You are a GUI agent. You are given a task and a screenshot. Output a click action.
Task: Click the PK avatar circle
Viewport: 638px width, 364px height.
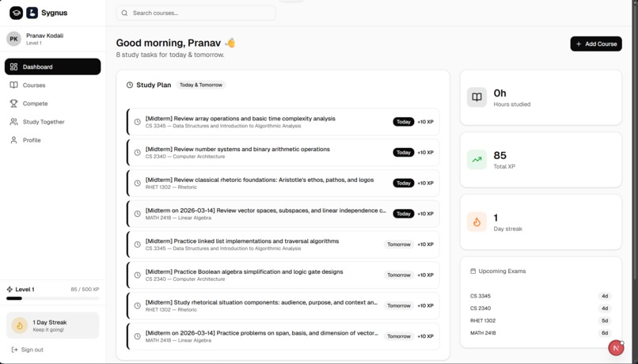13,39
